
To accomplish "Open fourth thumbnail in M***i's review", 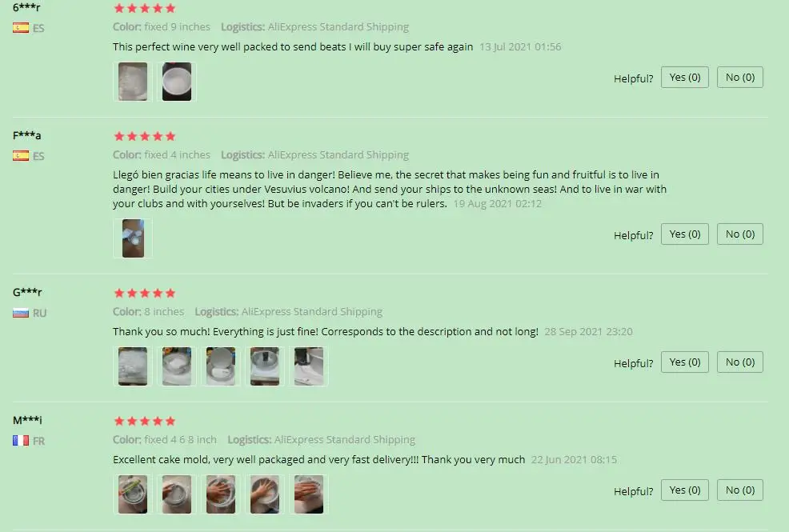I will (x=265, y=494).
